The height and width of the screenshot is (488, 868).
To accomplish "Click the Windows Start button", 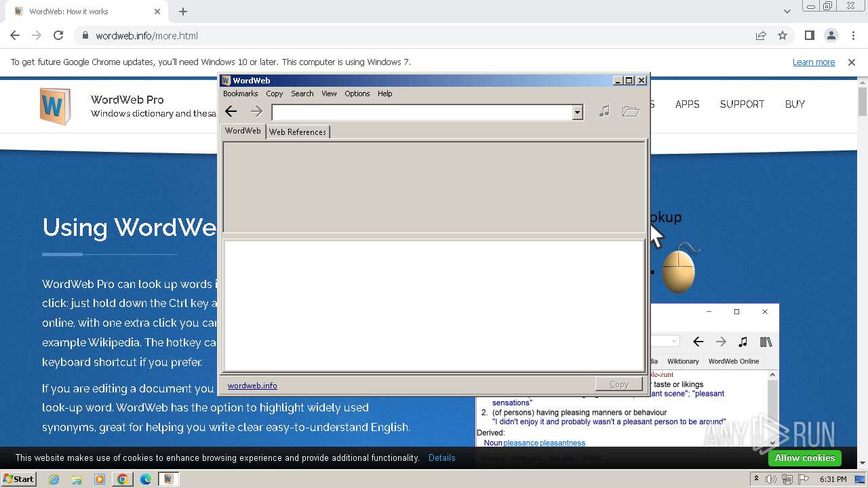I will 18,479.
